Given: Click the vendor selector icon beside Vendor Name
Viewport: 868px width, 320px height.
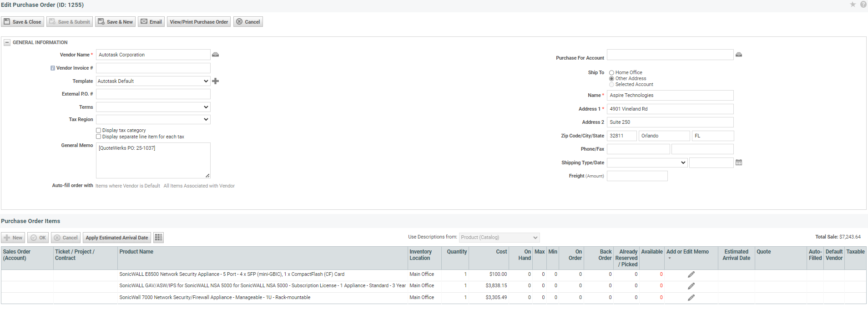Looking at the screenshot, I should point(216,55).
